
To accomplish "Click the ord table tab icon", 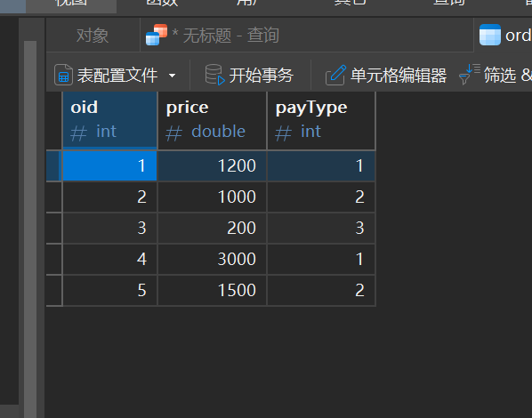I will [x=490, y=35].
